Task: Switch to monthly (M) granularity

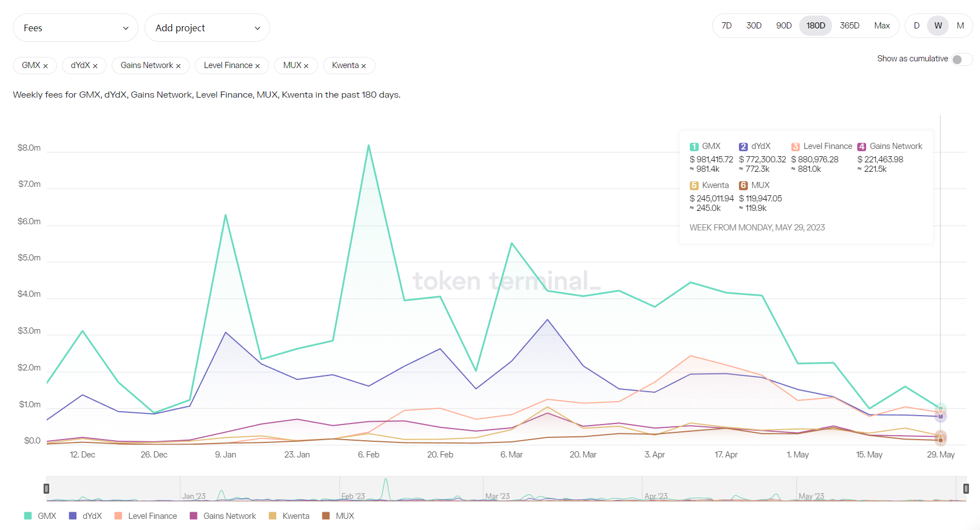Action: (x=960, y=26)
